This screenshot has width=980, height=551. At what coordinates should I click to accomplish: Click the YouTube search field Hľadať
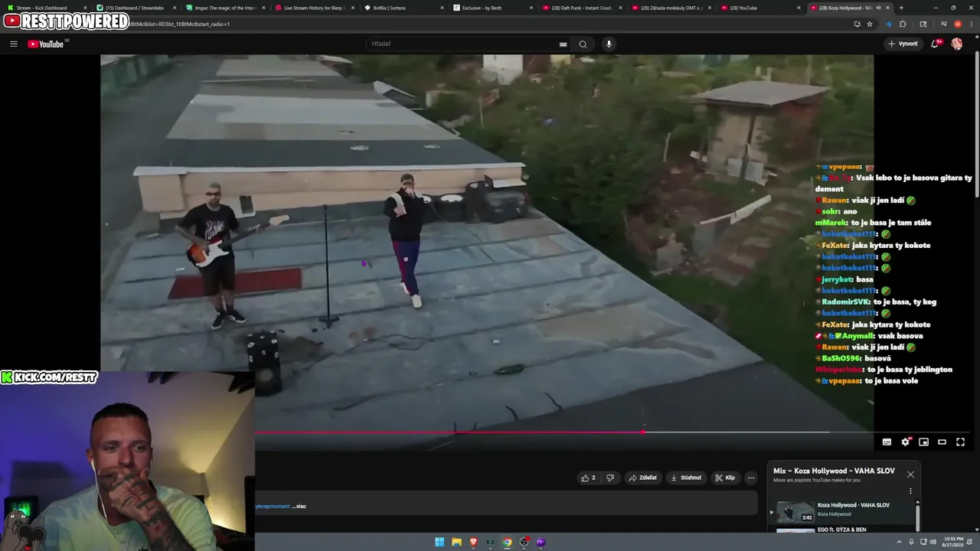click(463, 44)
